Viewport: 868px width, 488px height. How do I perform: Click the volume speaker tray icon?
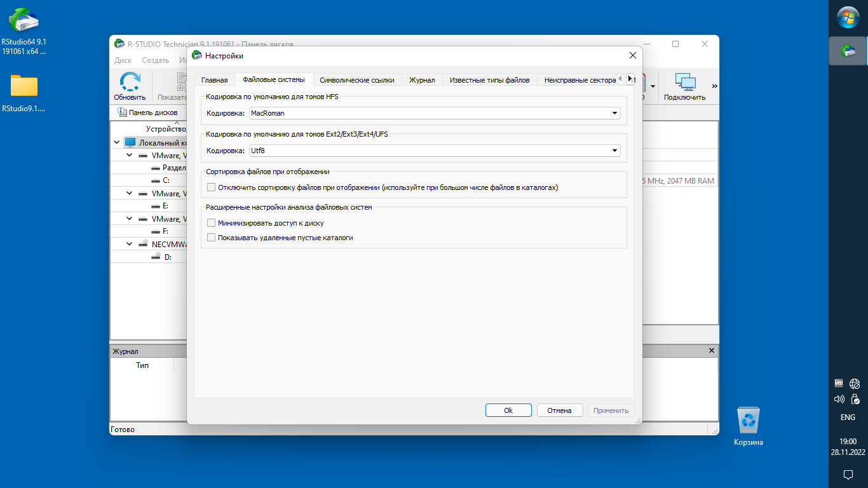click(x=839, y=400)
